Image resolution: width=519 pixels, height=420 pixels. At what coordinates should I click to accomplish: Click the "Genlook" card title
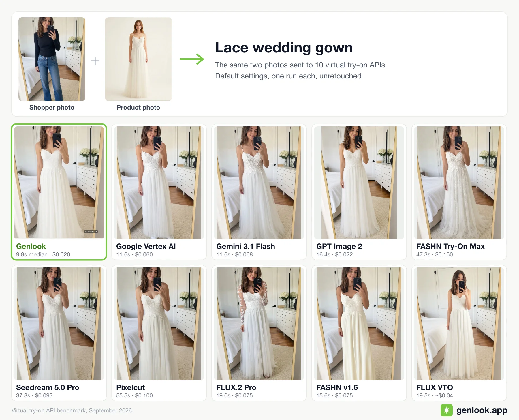[31, 246]
